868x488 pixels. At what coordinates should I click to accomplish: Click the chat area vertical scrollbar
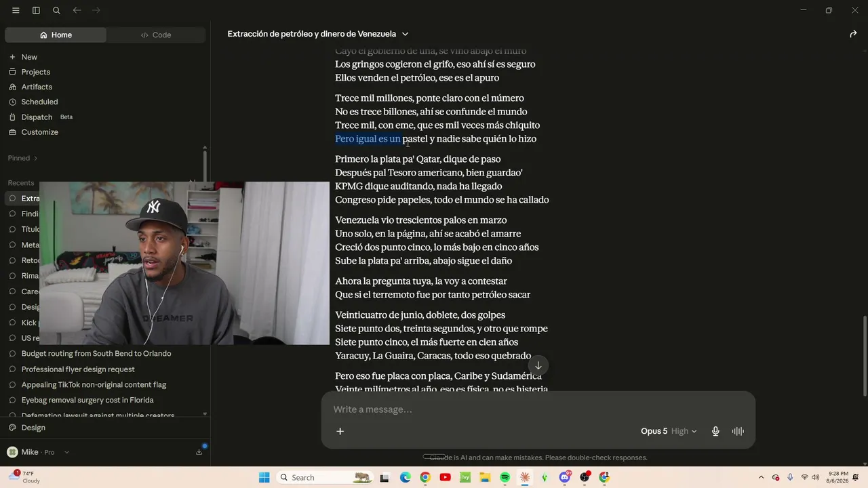[865, 357]
